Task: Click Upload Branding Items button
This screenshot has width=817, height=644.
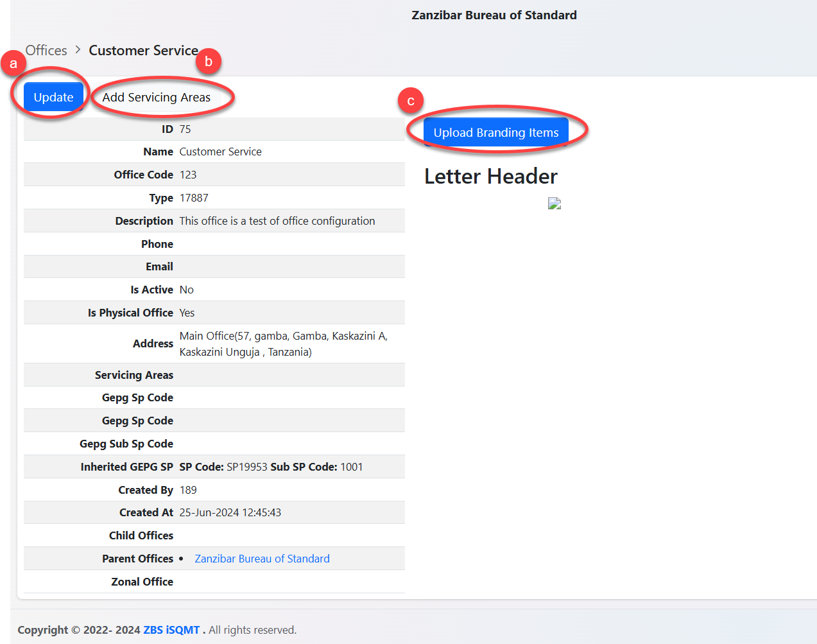Action: (x=495, y=133)
